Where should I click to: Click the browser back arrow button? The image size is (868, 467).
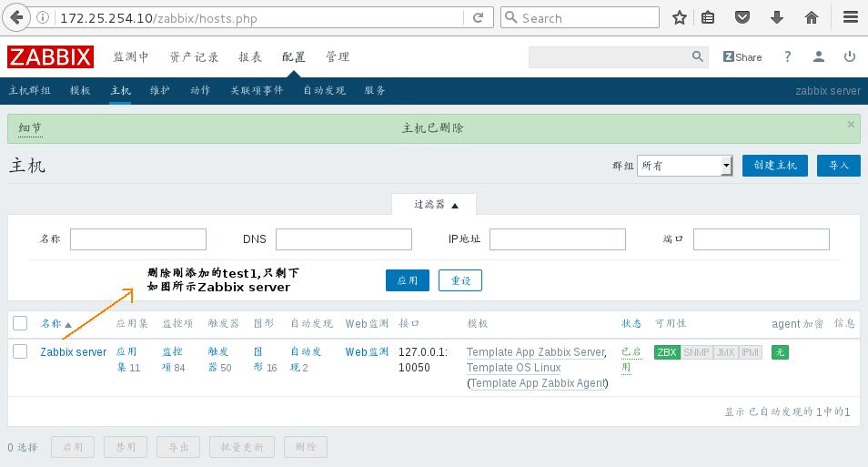[x=16, y=17]
